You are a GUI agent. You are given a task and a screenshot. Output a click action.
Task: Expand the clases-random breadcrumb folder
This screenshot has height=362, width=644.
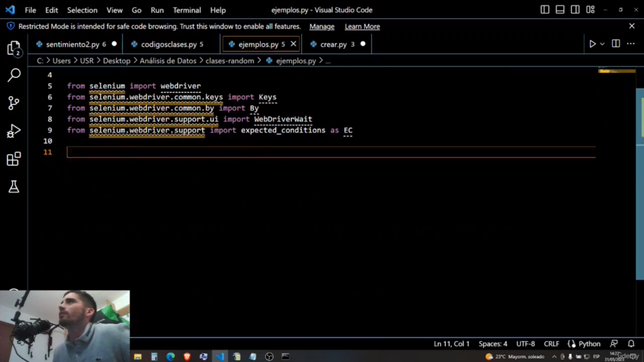pos(230,61)
